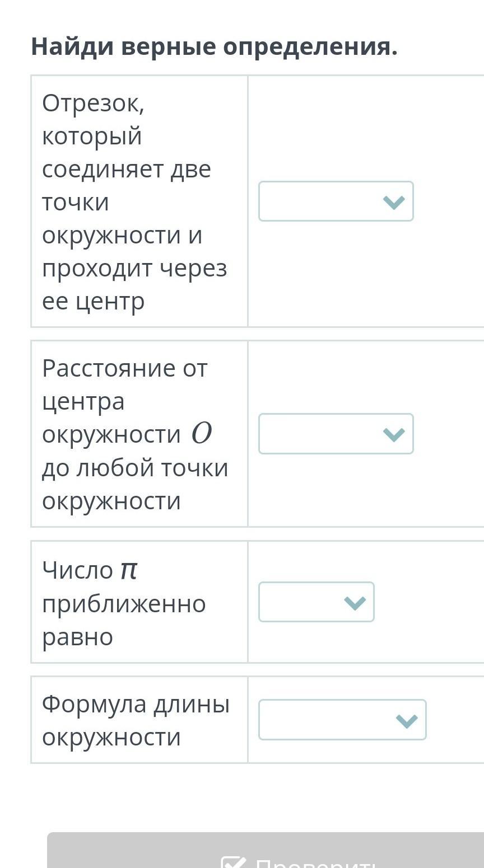The height and width of the screenshot is (868, 484).
Task: Click the heading "Найди верные определения."
Action: [x=214, y=46]
